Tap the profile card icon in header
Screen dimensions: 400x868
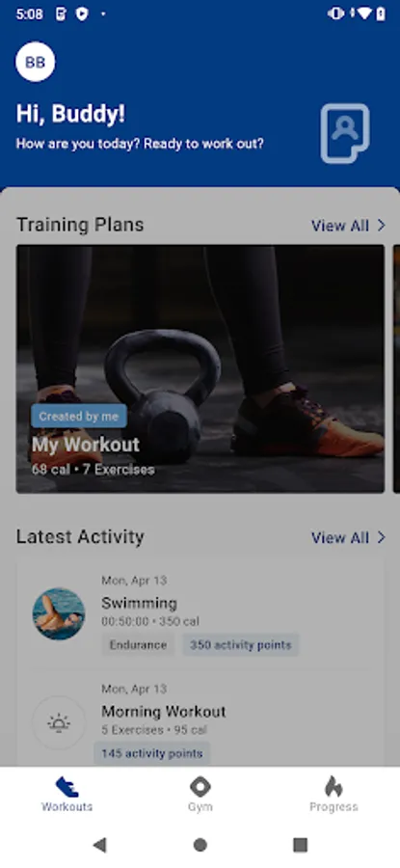pos(345,133)
